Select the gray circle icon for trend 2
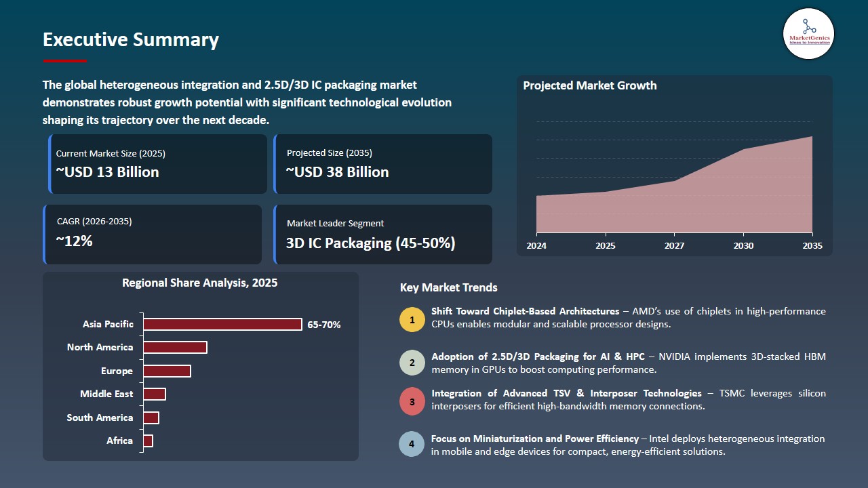This screenshot has width=868, height=488. pyautogui.click(x=412, y=362)
